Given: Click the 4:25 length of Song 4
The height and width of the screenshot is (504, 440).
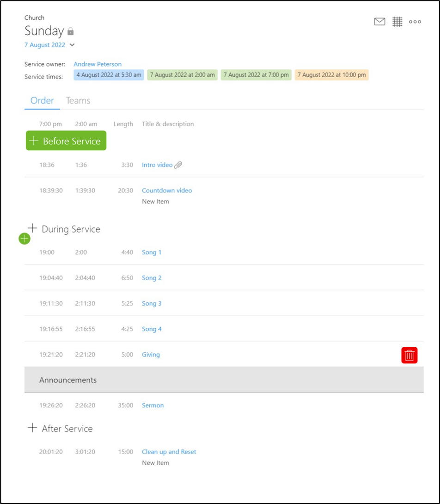Looking at the screenshot, I should click(127, 329).
